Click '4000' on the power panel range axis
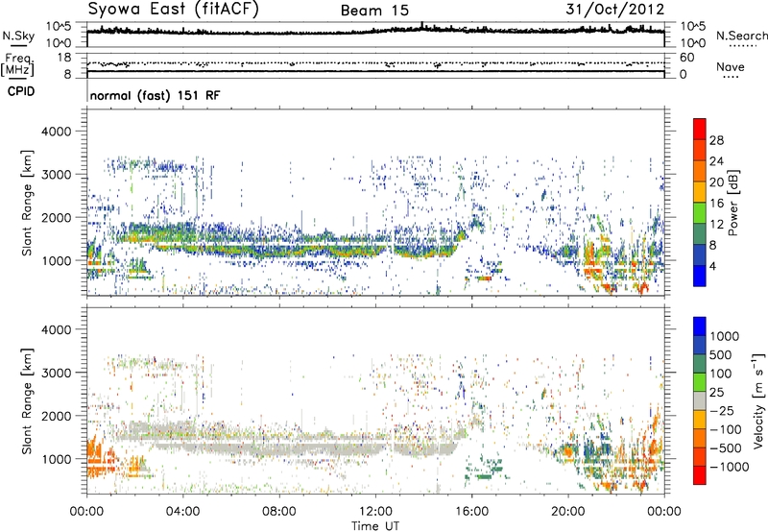 [56, 132]
